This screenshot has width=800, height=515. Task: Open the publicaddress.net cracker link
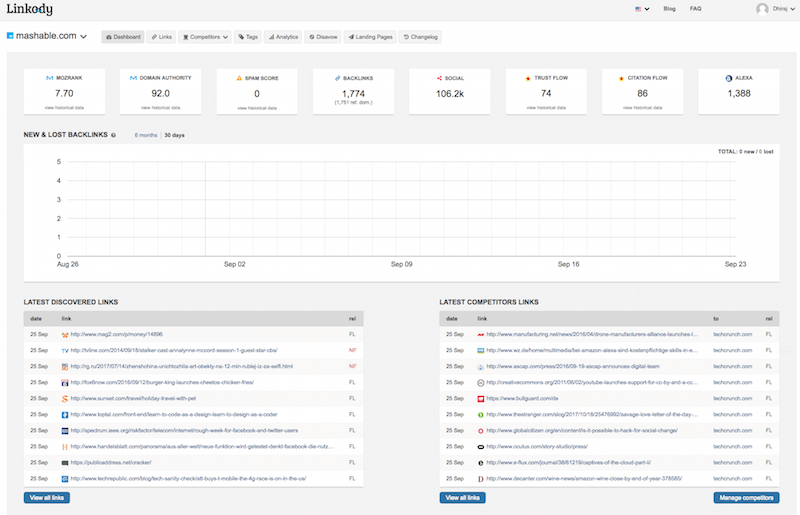tap(111, 462)
